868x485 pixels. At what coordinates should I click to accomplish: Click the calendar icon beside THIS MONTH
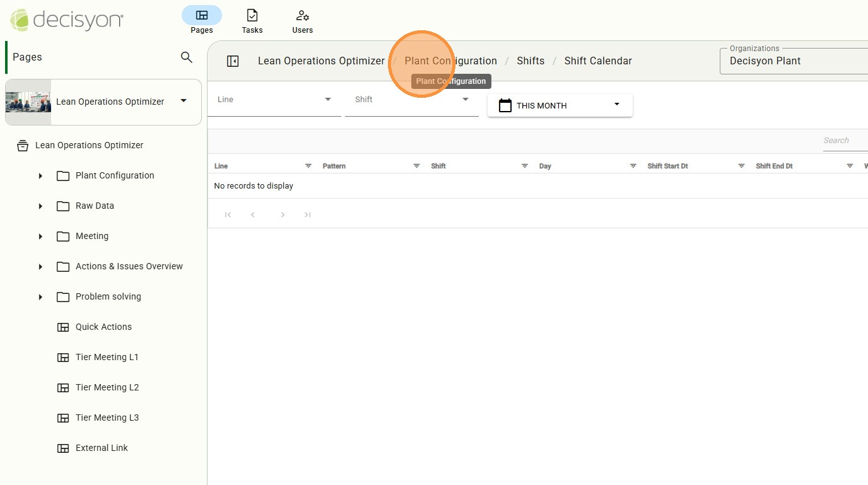(x=505, y=105)
